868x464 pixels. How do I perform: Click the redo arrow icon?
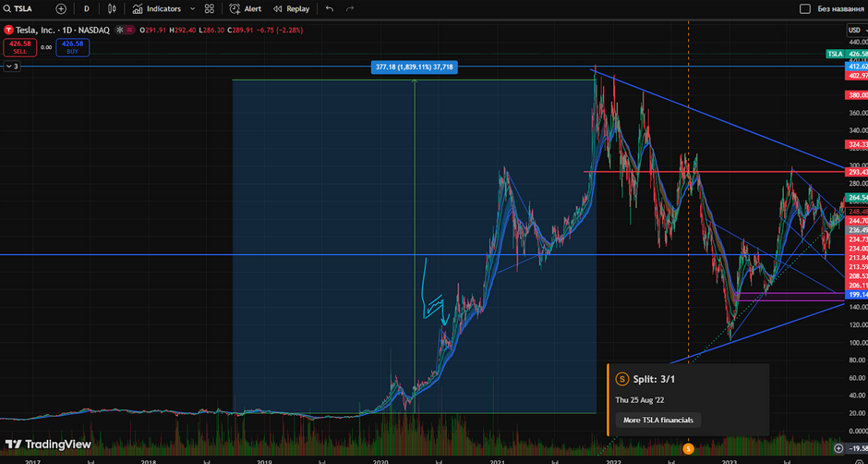(x=350, y=8)
